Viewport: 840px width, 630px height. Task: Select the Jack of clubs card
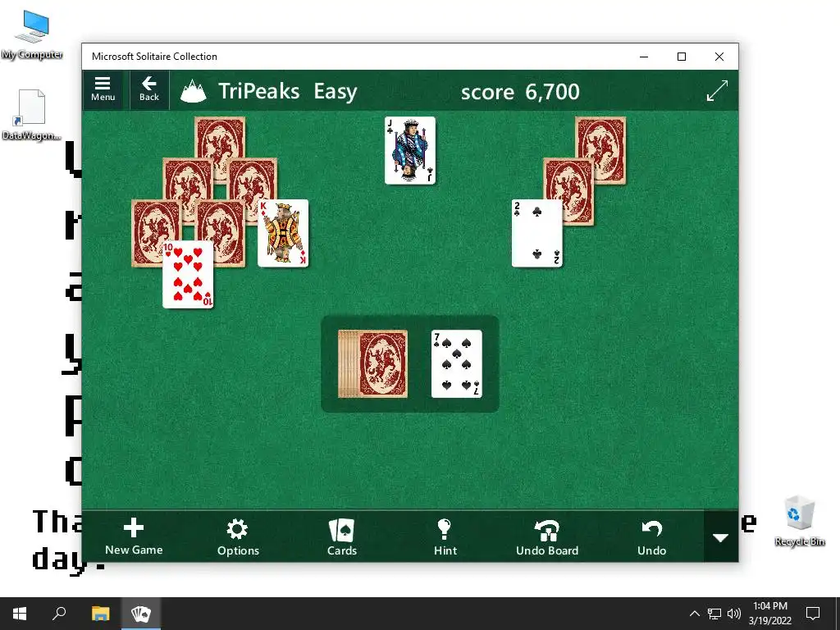(410, 151)
